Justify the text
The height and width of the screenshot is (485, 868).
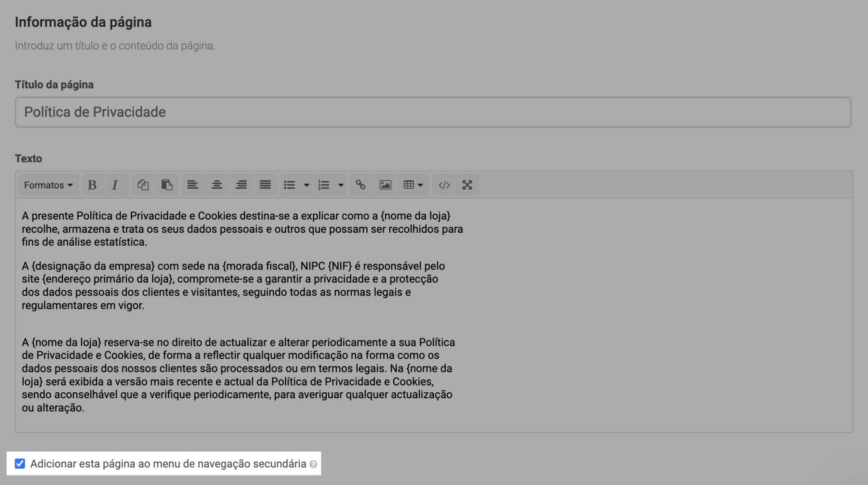[x=265, y=185]
